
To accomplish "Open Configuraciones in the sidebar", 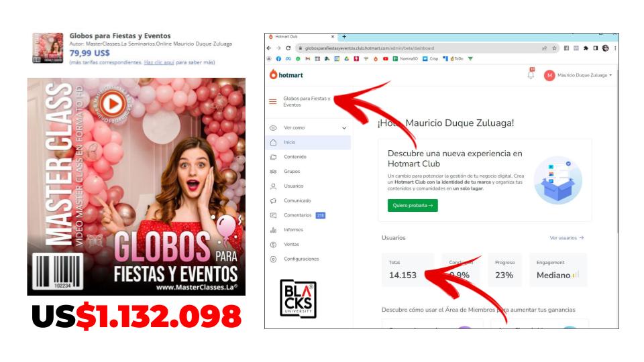I will 301,259.
